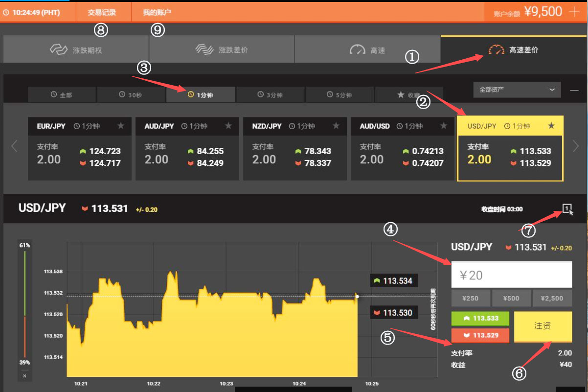Click the plus icon beside account balance
Viewport: 588px width, 392px height.
click(x=574, y=12)
